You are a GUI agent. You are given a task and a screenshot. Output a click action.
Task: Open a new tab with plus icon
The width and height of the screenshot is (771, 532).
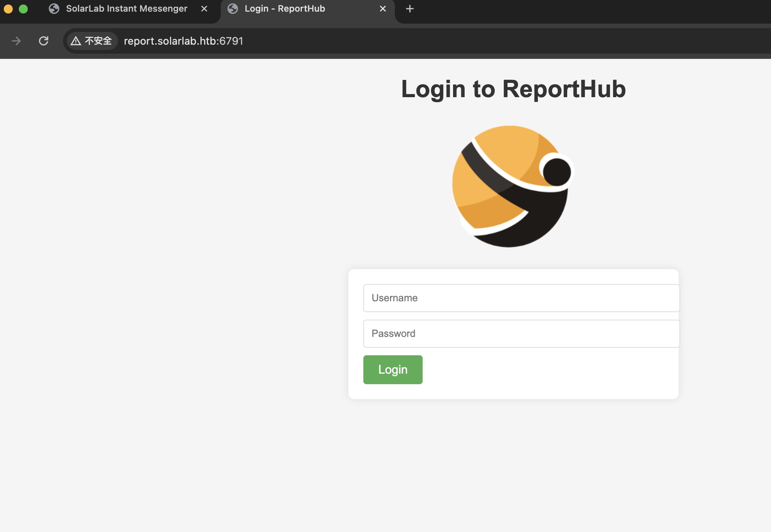pos(410,9)
